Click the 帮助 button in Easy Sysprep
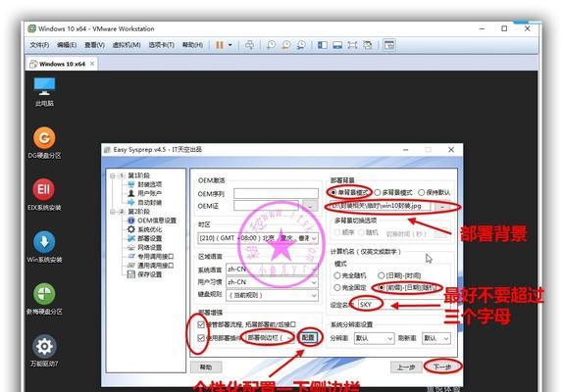This screenshot has height=392, width=563. (206, 367)
